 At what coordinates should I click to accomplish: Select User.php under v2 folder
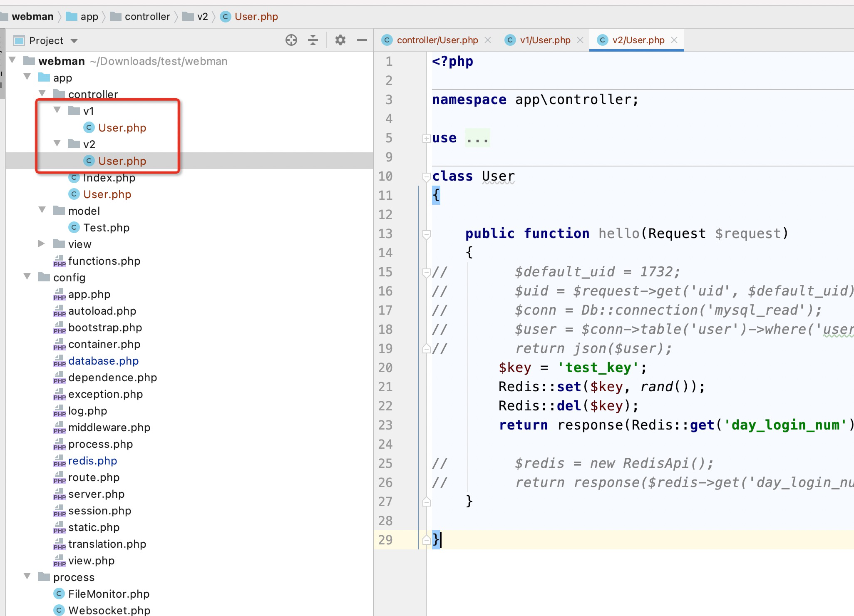pyautogui.click(x=122, y=161)
